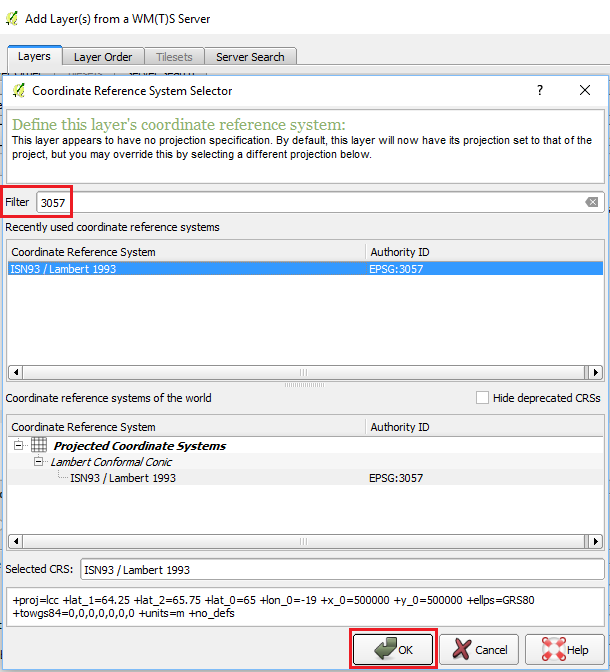The height and width of the screenshot is (672, 610).
Task: Open Help with the lifebuoy button
Action: [x=564, y=649]
